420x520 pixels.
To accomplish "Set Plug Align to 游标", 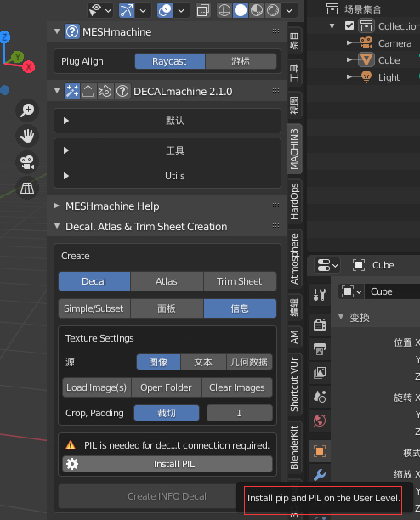I will [241, 61].
